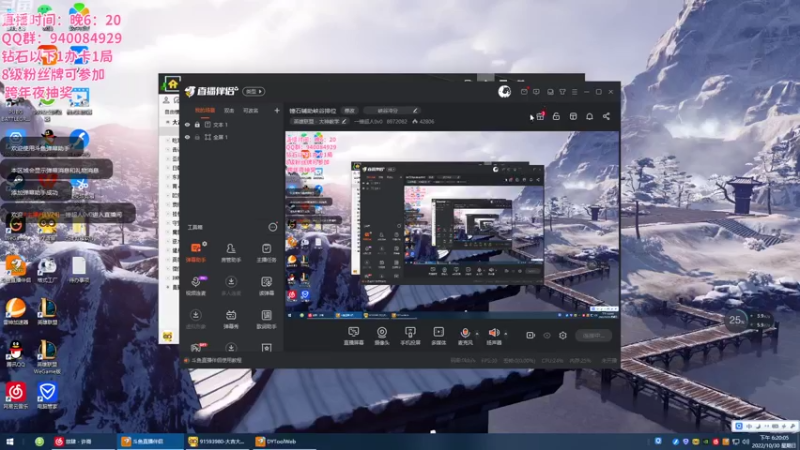This screenshot has height=450, width=800.
Task: Open the gift box icon with red badge
Action: 540,116
